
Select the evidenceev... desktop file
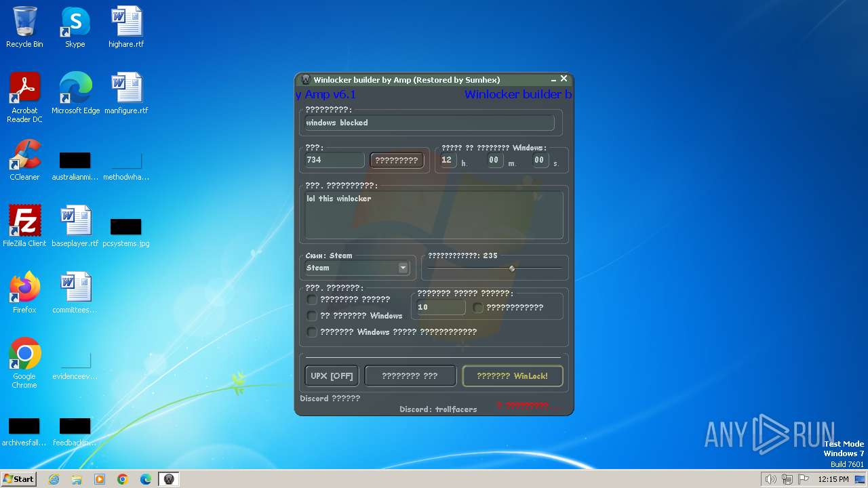click(x=75, y=366)
